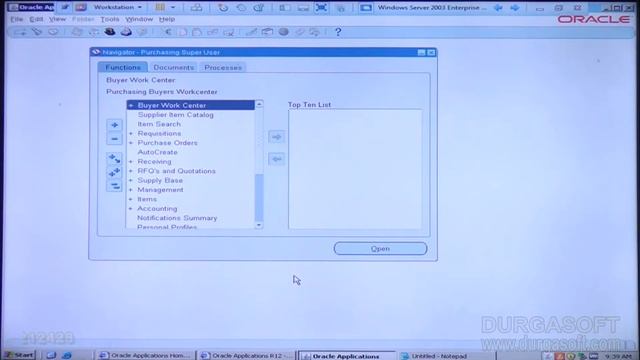The height and width of the screenshot is (360, 640).
Task: Click the Translations globe icon
Action: tap(284, 32)
